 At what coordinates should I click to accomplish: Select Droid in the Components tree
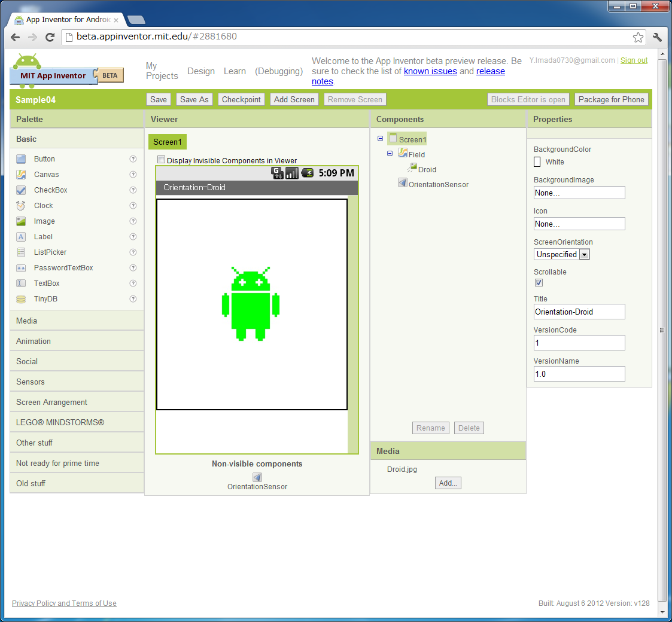coord(427,170)
